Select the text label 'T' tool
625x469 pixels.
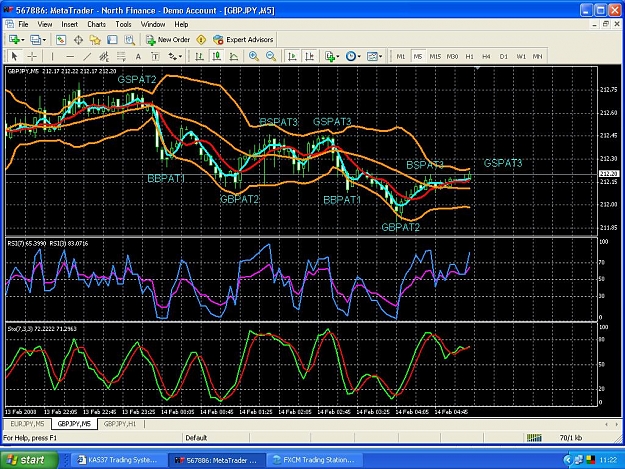coord(155,57)
